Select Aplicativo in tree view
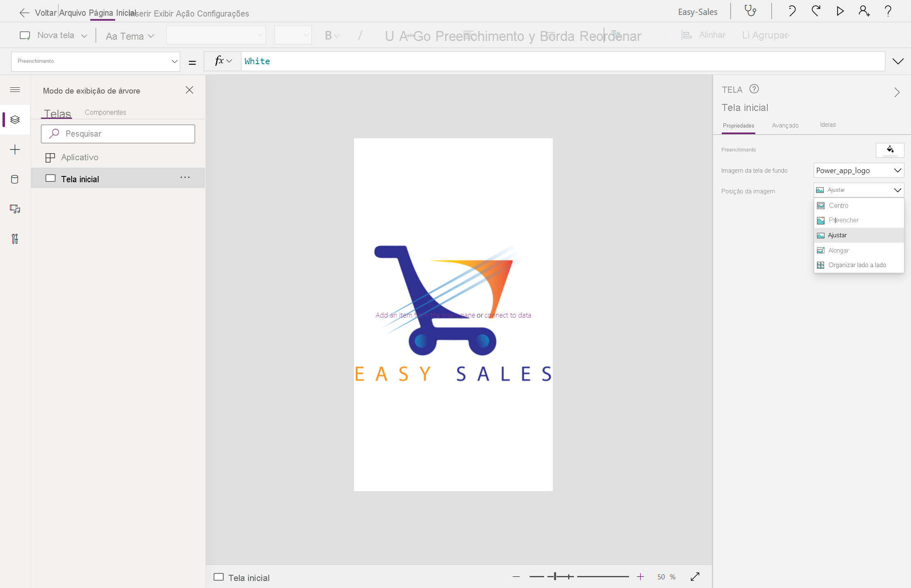Viewport: 911px width, 588px height. point(80,157)
